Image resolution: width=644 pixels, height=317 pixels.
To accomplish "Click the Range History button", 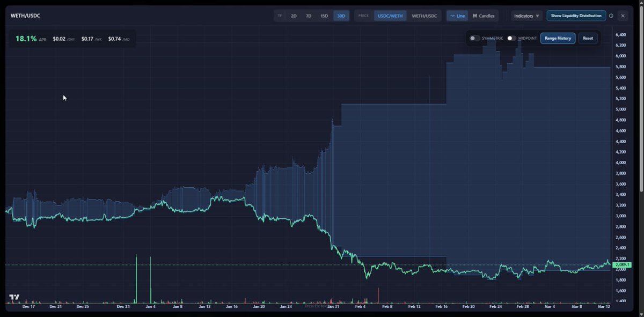I will [x=558, y=38].
